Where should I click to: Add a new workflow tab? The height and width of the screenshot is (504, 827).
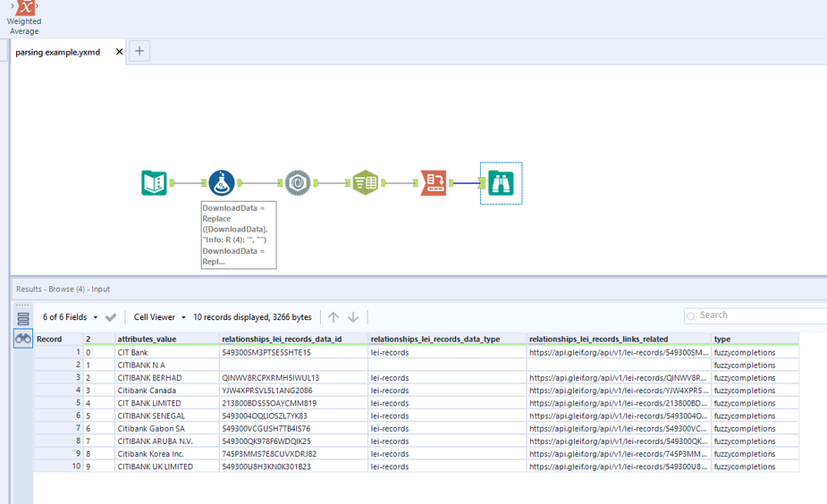click(139, 51)
